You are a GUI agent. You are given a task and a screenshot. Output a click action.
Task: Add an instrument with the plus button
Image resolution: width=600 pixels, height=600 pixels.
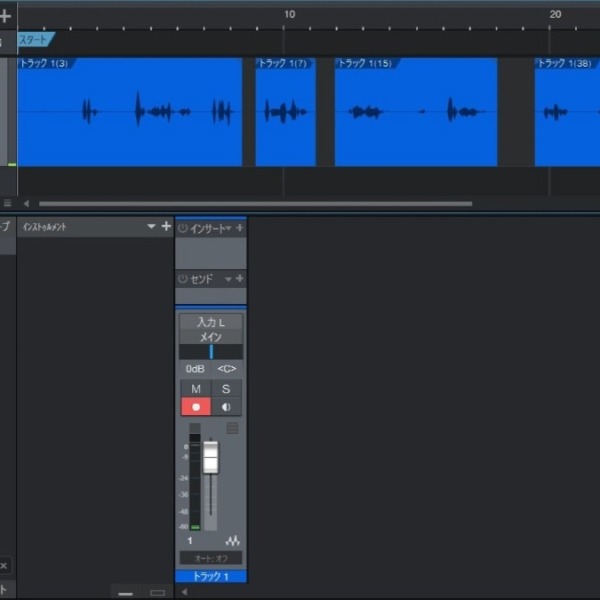(x=166, y=226)
